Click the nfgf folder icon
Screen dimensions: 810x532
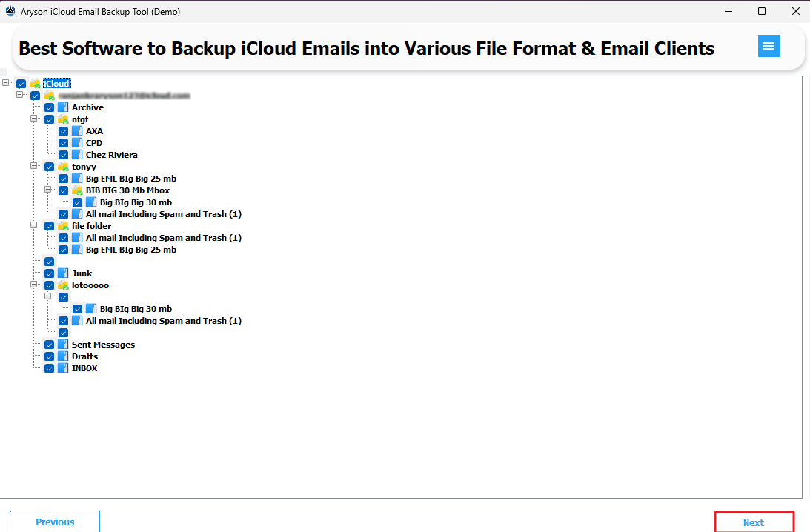pyautogui.click(x=63, y=119)
